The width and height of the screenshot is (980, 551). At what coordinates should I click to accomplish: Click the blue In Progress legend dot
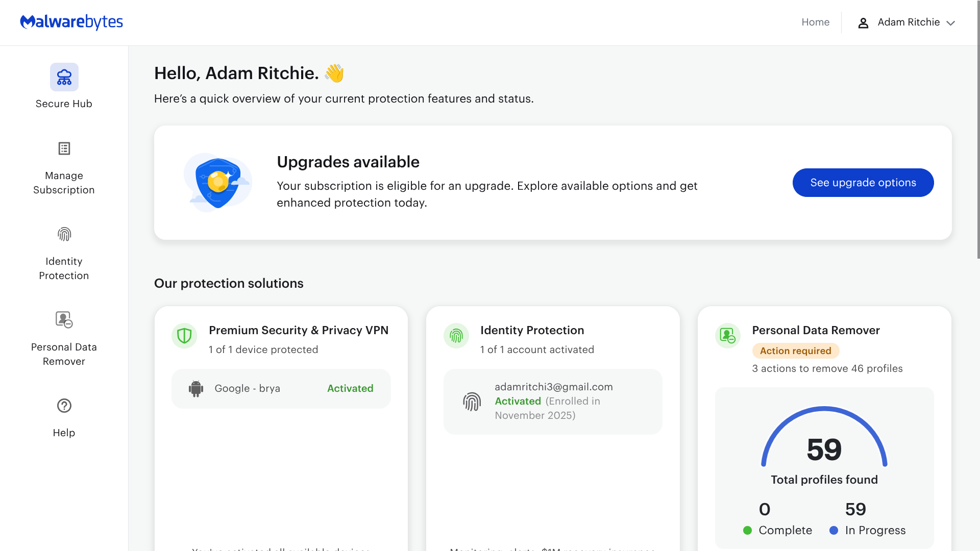click(834, 531)
